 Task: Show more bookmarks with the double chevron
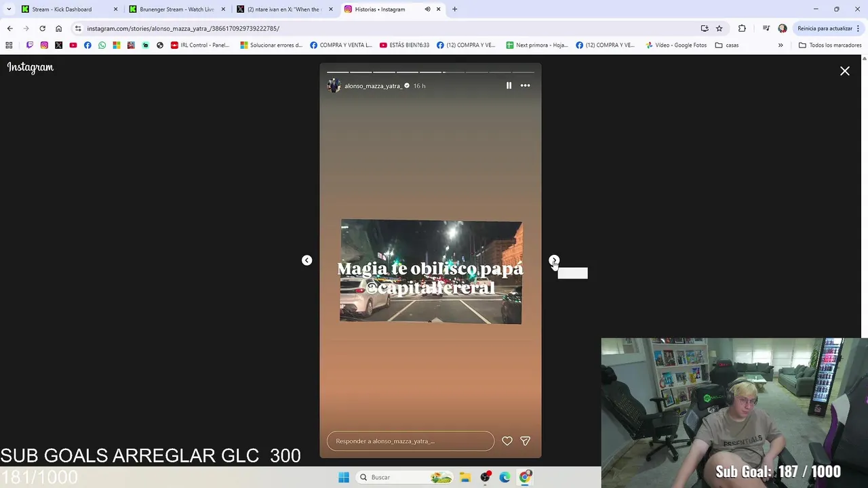[781, 45]
